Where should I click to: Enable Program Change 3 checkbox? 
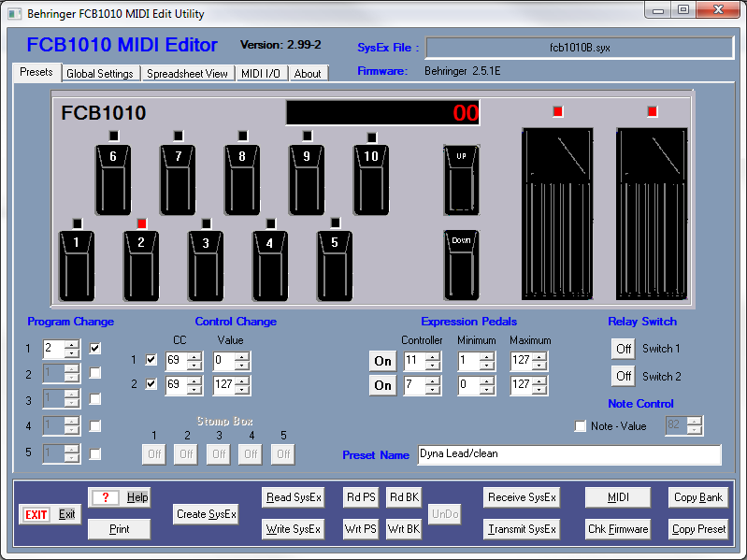(95, 399)
